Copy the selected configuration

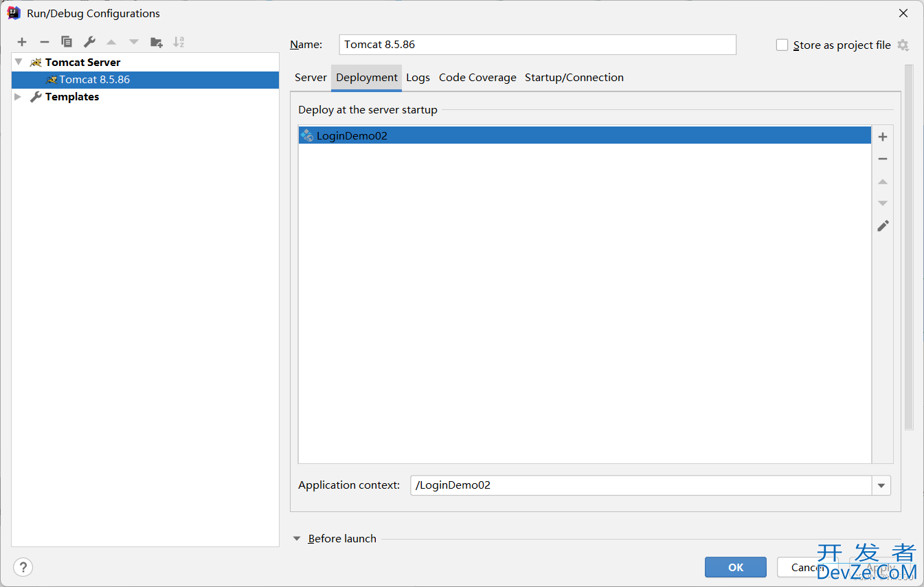pos(67,42)
